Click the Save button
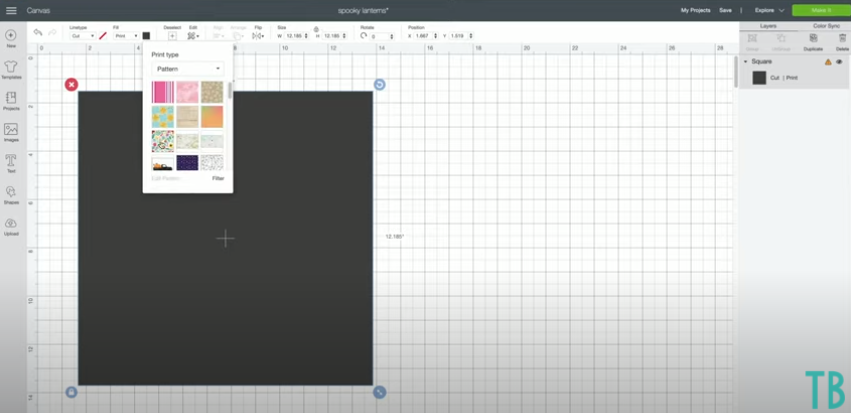Screen dimensions: 851x413 pos(725,10)
